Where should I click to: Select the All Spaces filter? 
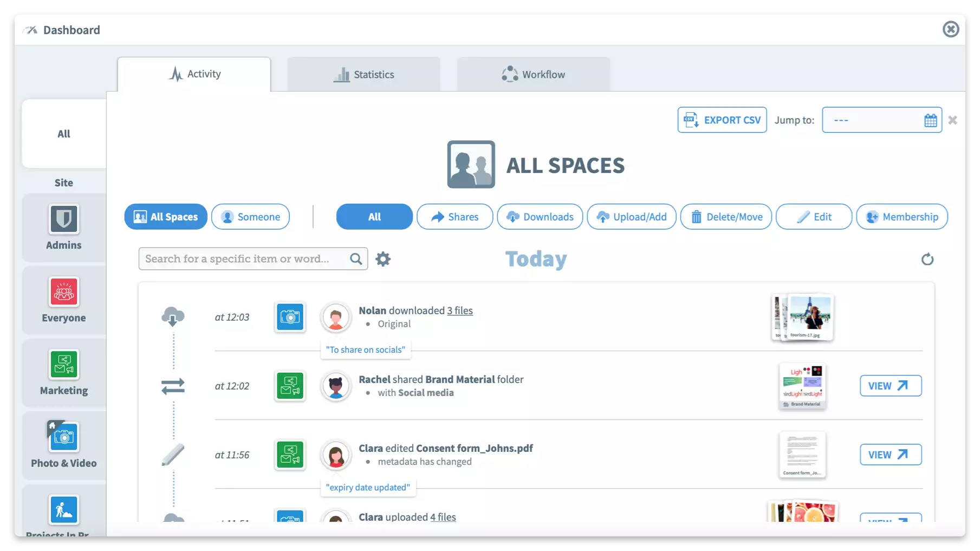point(166,217)
